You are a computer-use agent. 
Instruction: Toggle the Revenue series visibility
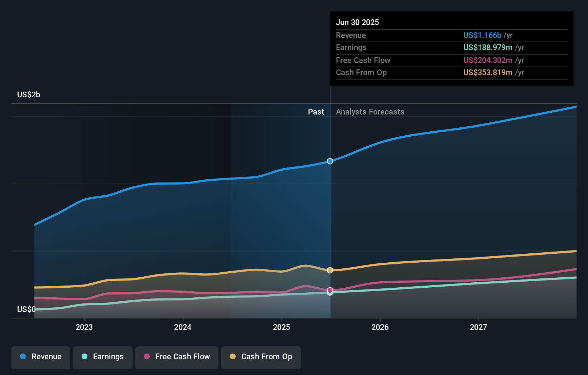point(40,357)
